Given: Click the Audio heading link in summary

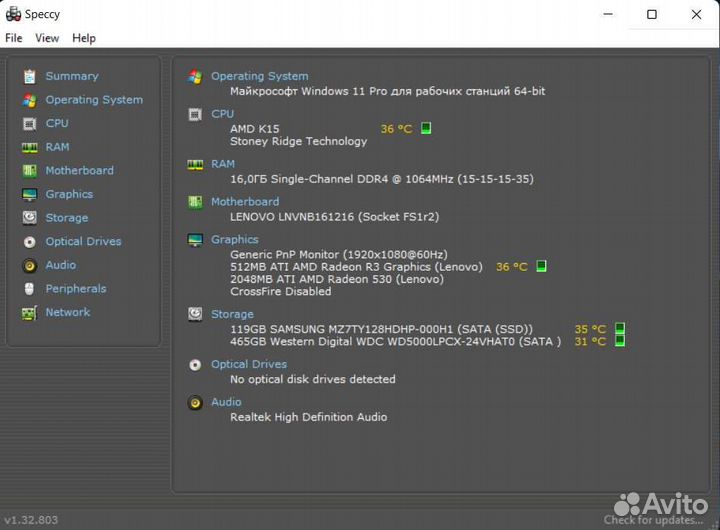Looking at the screenshot, I should point(226,402).
